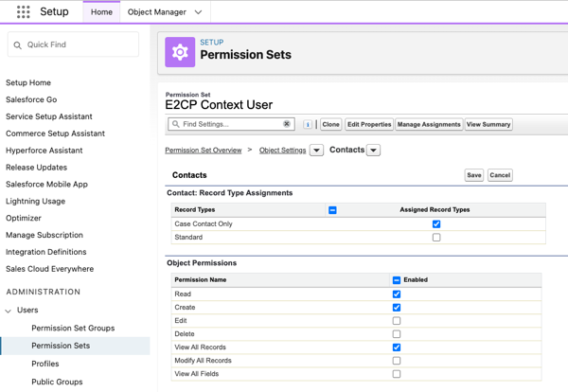The width and height of the screenshot is (568, 392).
Task: Uncheck the Read permission
Action: coord(397,294)
